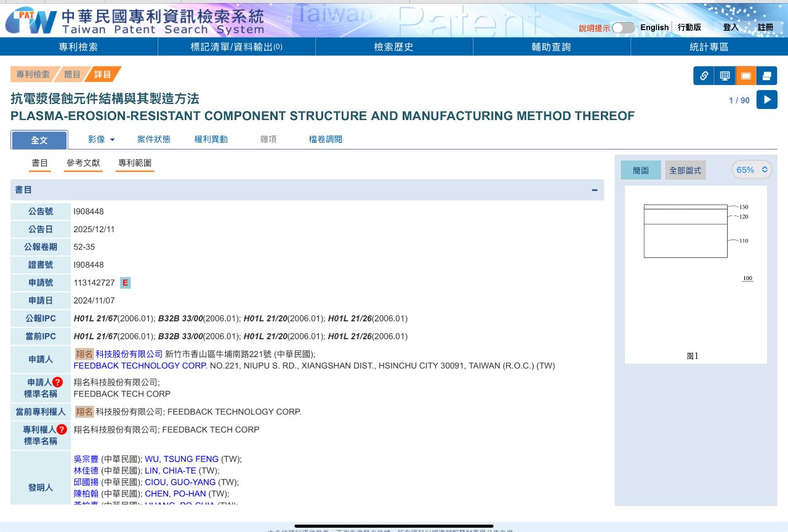Jump to 專利範圍 section anchor

click(135, 163)
